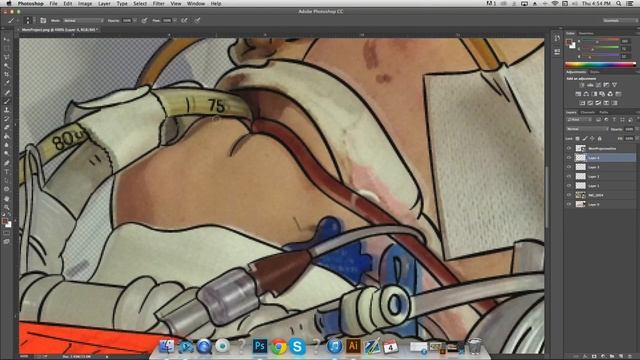Toggle lock transparent pixels in Layers panel
The height and width of the screenshot is (360, 640).
click(578, 139)
